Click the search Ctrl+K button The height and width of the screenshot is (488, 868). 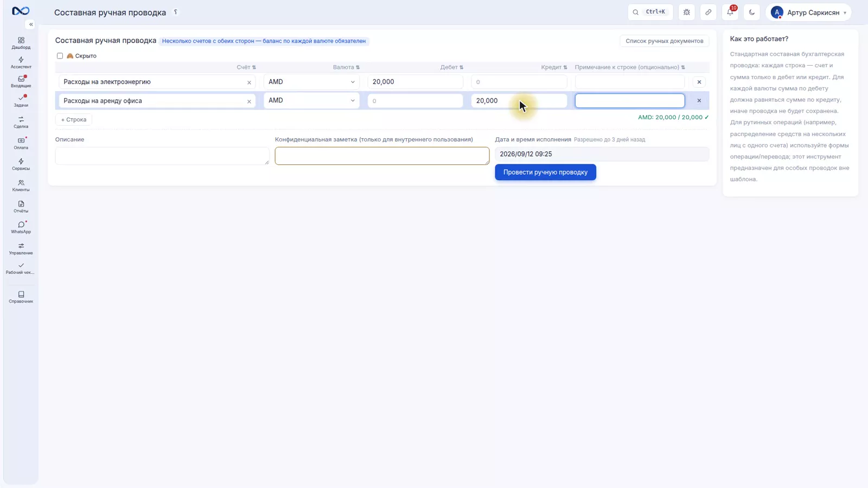pos(650,12)
